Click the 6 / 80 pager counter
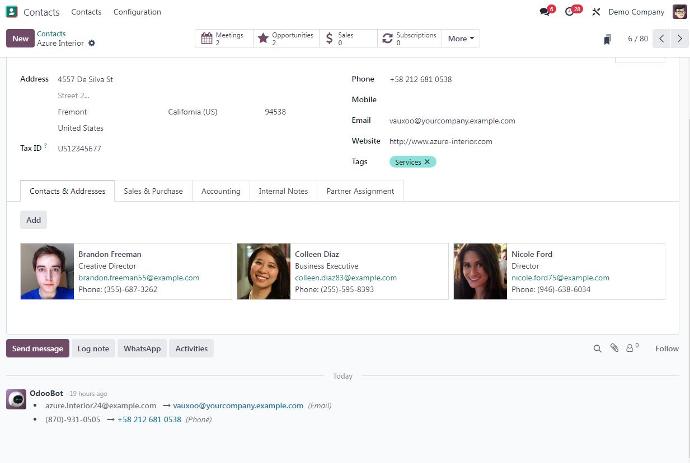 638,39
